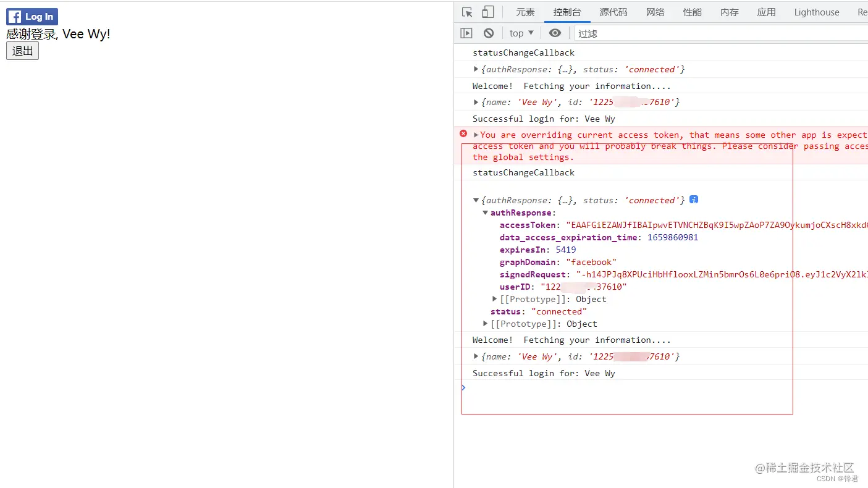Image resolution: width=868 pixels, height=488 pixels.
Task: Expand the first name 'Vee Wy' object
Action: click(476, 102)
